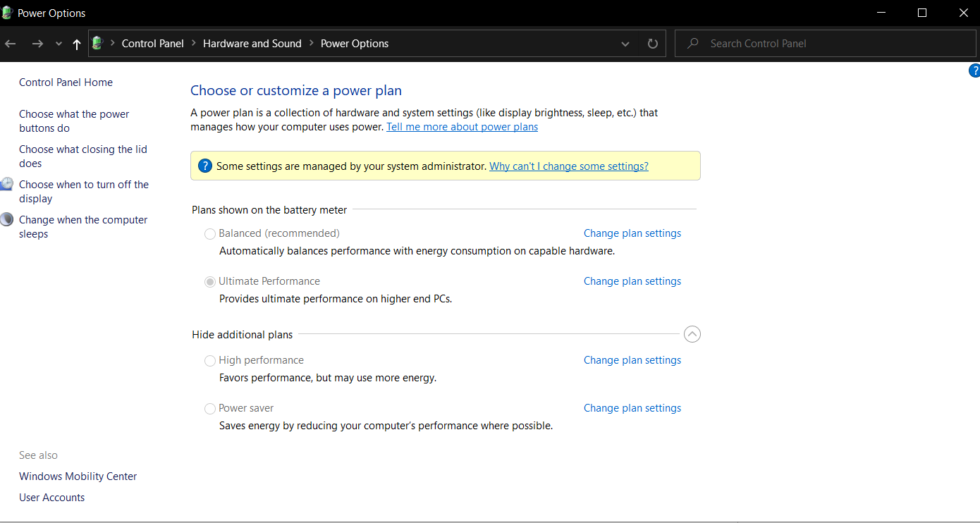Click the Balanced plan description text
This screenshot has width=980, height=523.
pyautogui.click(x=417, y=251)
